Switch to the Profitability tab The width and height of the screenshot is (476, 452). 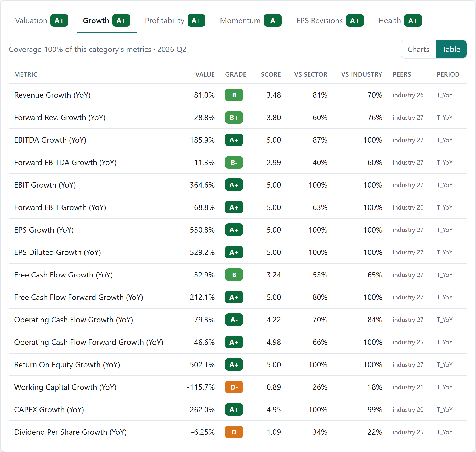point(175,21)
